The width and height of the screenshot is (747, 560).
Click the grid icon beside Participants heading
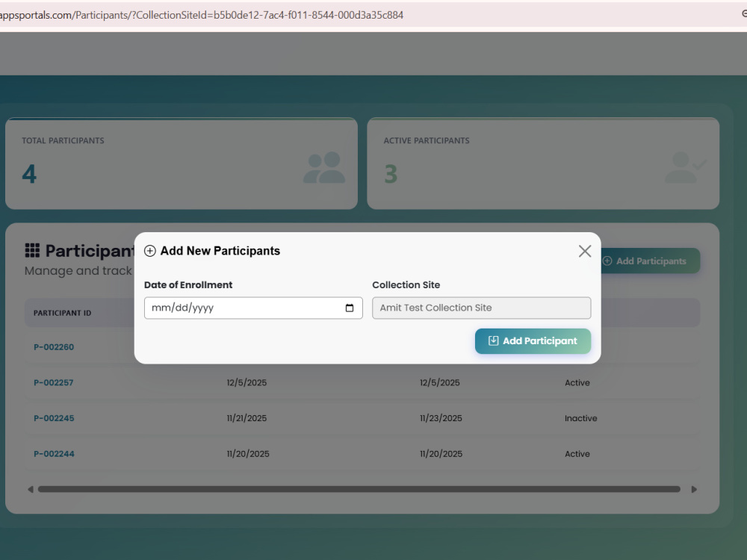[x=32, y=250]
